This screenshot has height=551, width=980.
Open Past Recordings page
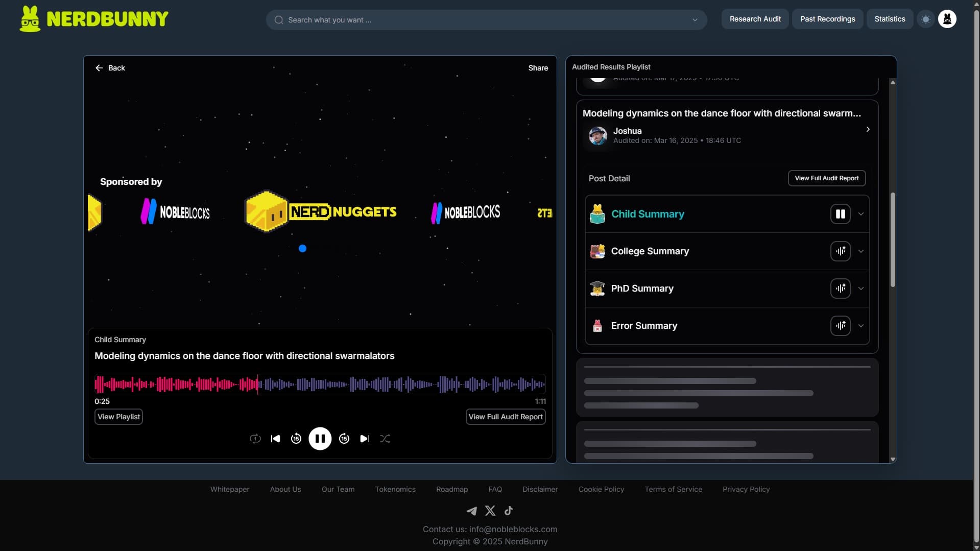tap(827, 19)
